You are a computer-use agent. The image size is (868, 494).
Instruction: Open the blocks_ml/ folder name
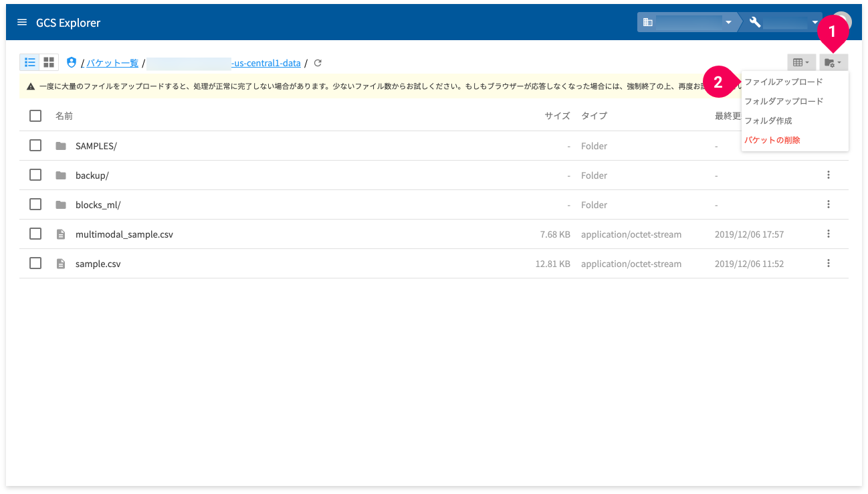pos(98,205)
